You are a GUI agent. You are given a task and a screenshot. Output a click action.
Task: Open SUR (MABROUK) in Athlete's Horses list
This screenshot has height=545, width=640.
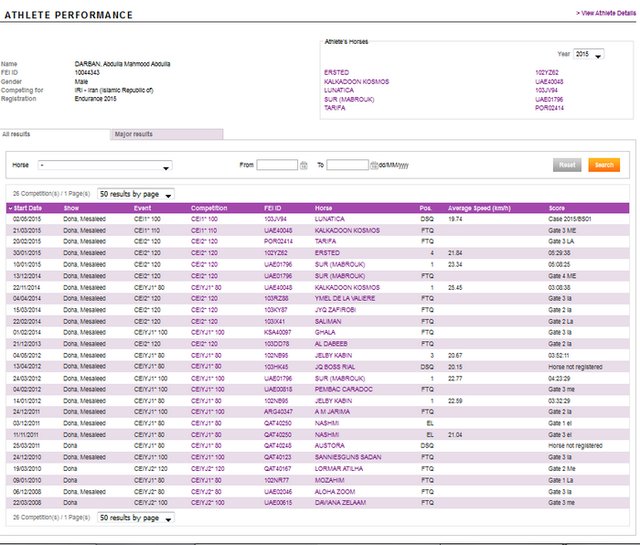(x=349, y=100)
